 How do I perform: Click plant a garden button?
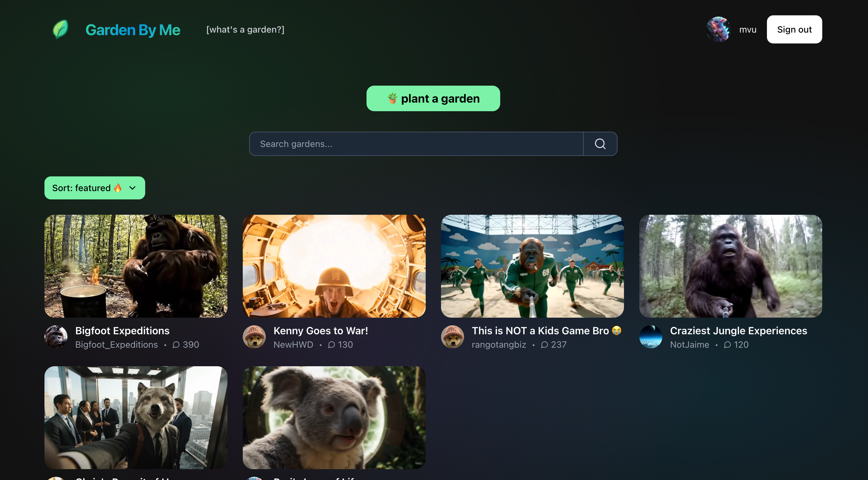tap(433, 98)
